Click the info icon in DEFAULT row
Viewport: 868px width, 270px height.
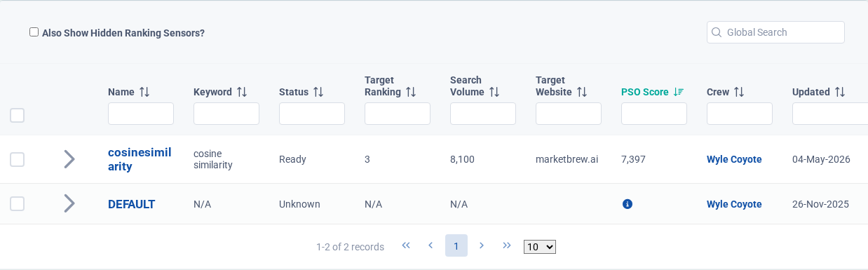[627, 204]
